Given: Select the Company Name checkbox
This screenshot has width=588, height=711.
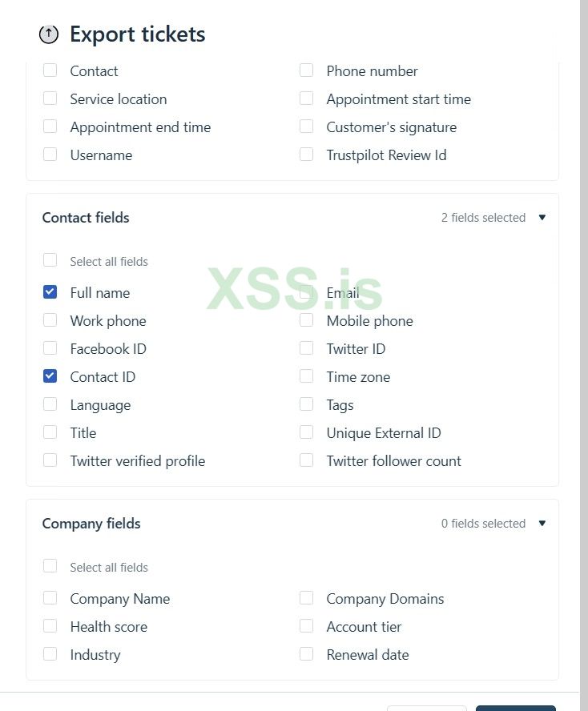Looking at the screenshot, I should (50, 598).
